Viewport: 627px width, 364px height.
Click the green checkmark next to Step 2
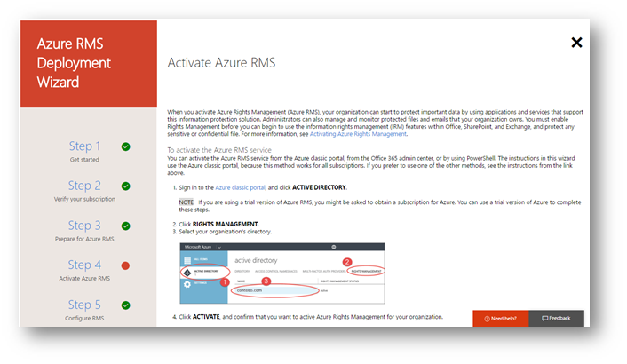click(125, 186)
